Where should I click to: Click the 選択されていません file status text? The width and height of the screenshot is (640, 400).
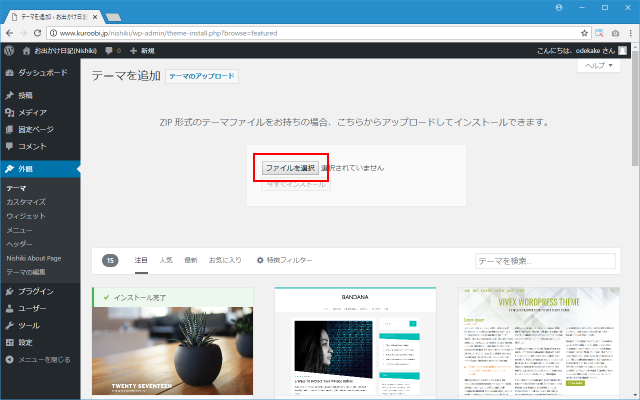pos(352,168)
